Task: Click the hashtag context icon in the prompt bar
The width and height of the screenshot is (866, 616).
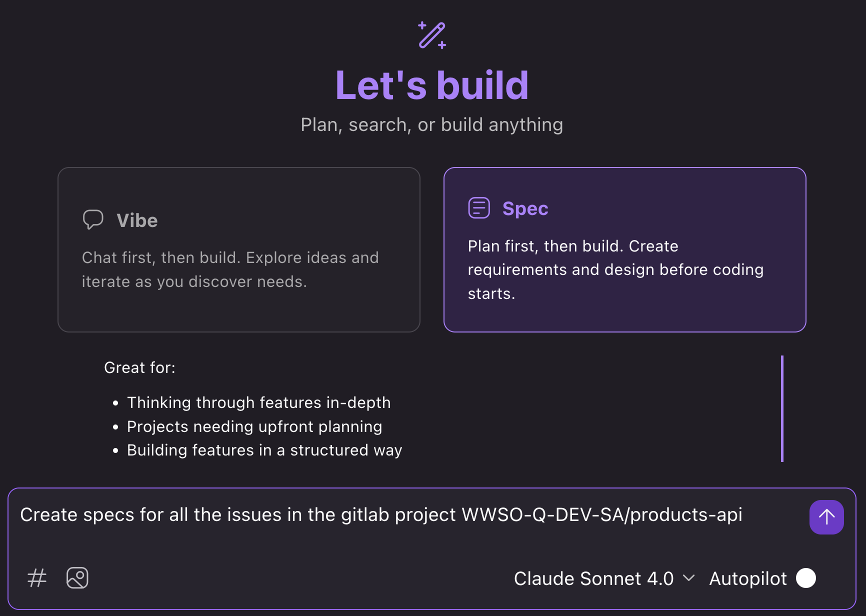Action: coord(36,578)
